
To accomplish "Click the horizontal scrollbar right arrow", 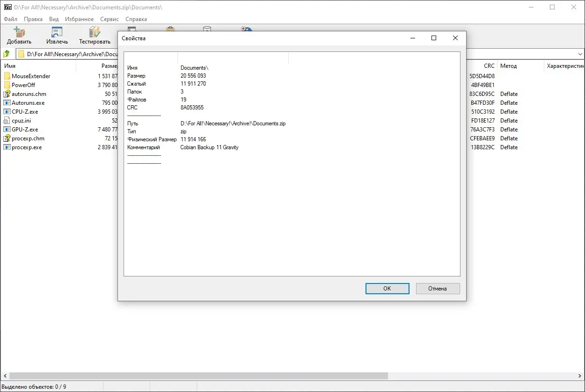I will pyautogui.click(x=580, y=376).
